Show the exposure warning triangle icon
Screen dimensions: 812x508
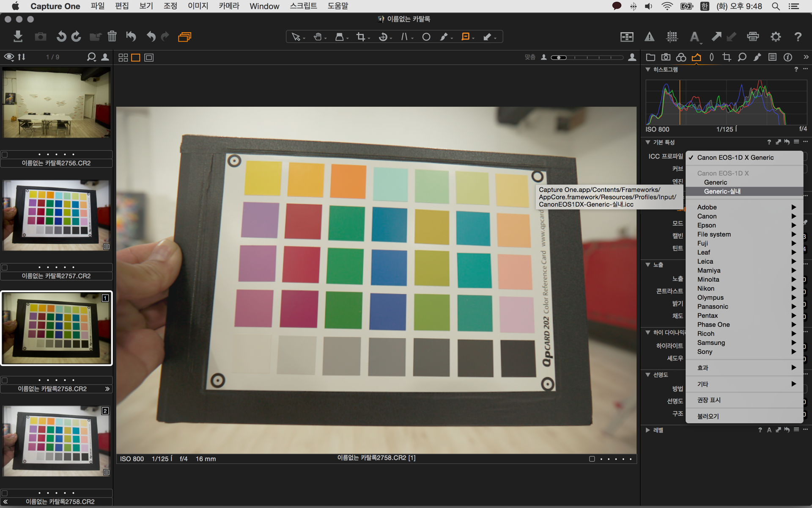(649, 37)
